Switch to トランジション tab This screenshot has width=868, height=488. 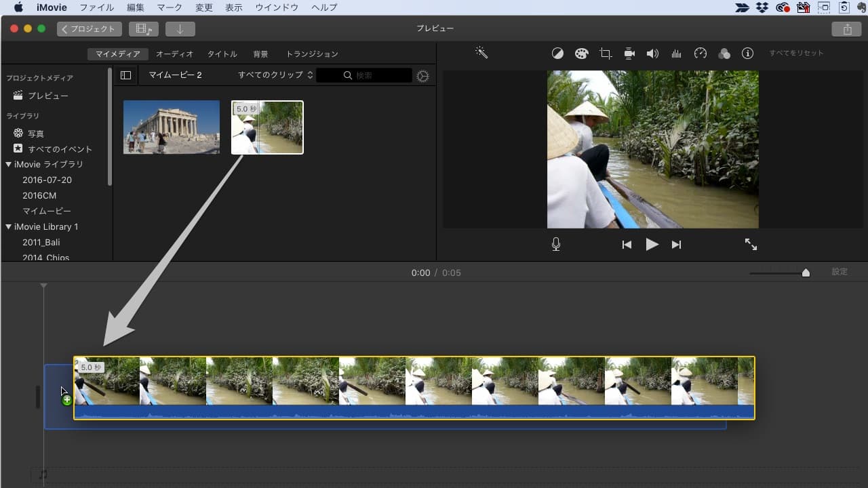pyautogui.click(x=312, y=54)
